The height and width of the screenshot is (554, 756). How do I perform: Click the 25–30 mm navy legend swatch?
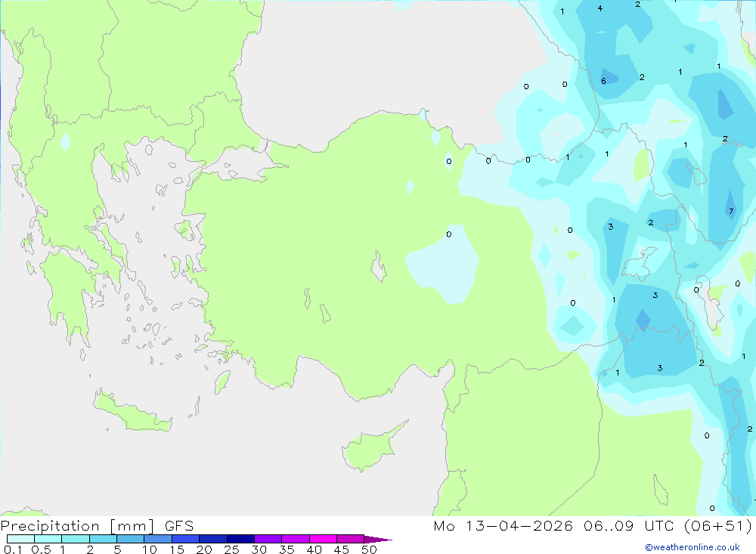click(x=240, y=539)
